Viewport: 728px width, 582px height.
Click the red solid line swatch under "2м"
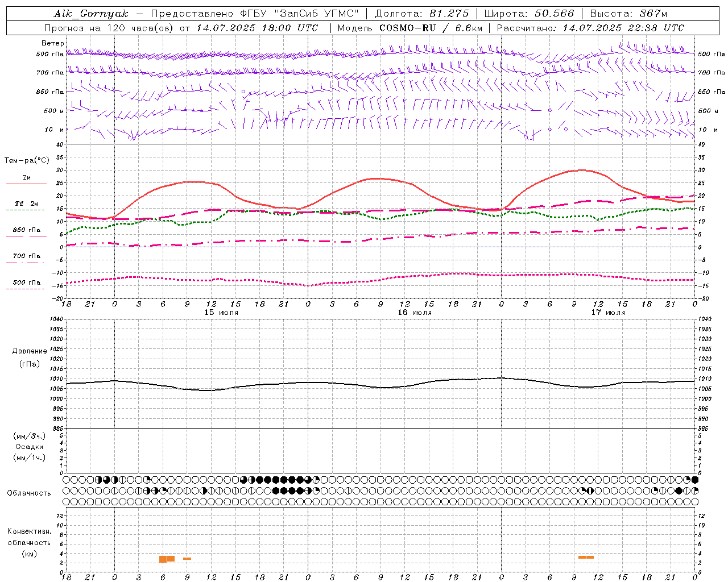coord(26,184)
